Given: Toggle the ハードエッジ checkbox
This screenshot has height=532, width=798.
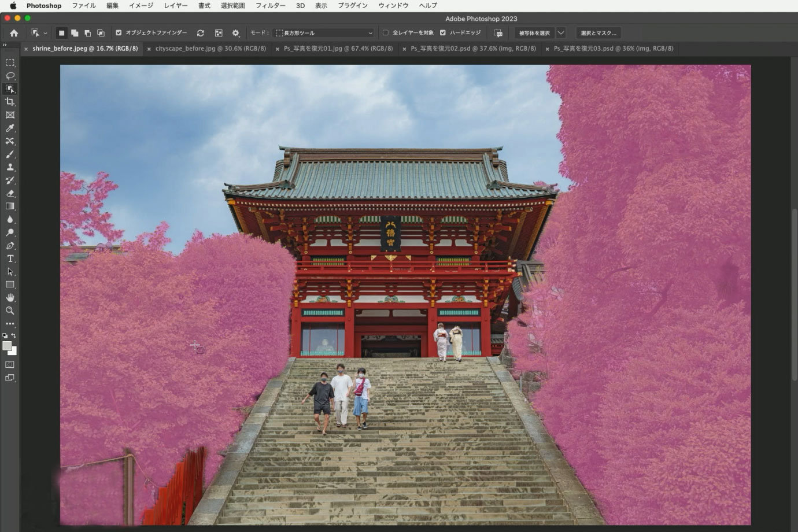Looking at the screenshot, I should point(443,33).
